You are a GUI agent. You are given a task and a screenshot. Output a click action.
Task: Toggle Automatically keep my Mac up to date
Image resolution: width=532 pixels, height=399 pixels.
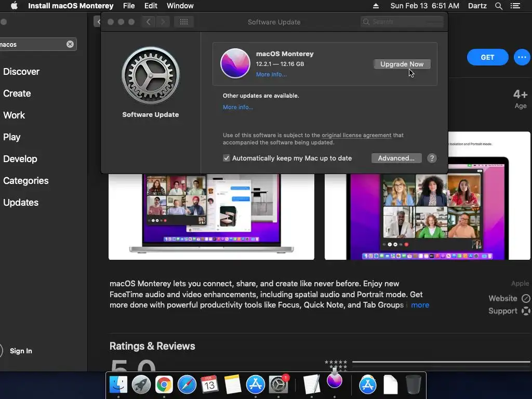227,158
